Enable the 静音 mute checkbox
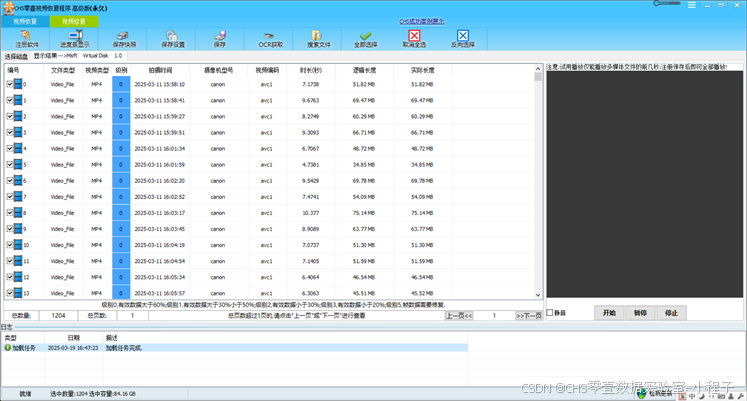Image resolution: width=747 pixels, height=401 pixels. pyautogui.click(x=550, y=313)
